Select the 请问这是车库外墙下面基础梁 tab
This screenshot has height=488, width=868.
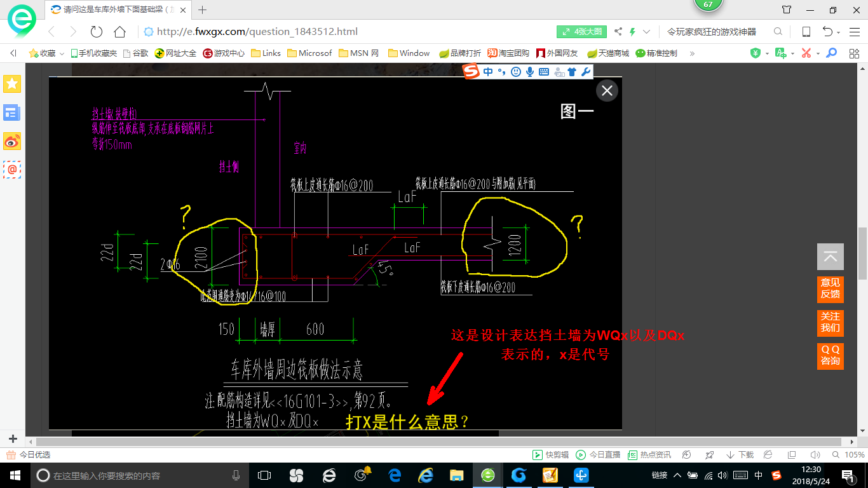(x=119, y=10)
